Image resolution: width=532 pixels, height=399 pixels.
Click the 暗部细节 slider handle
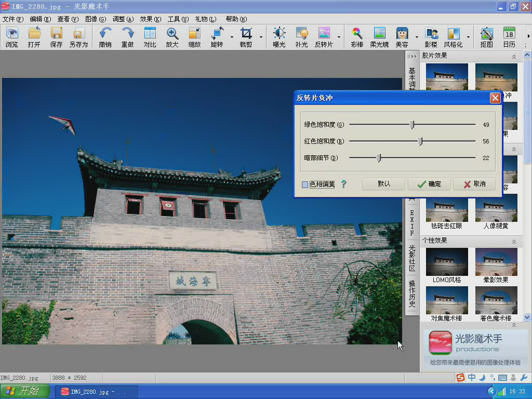click(x=379, y=158)
